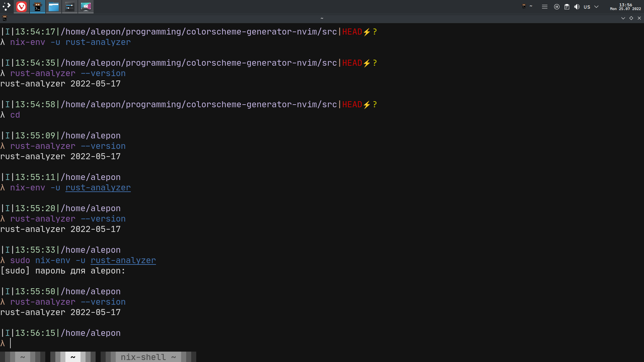The width and height of the screenshot is (644, 362).
Task: Expand the hidden system tray icons arrow
Action: click(596, 7)
